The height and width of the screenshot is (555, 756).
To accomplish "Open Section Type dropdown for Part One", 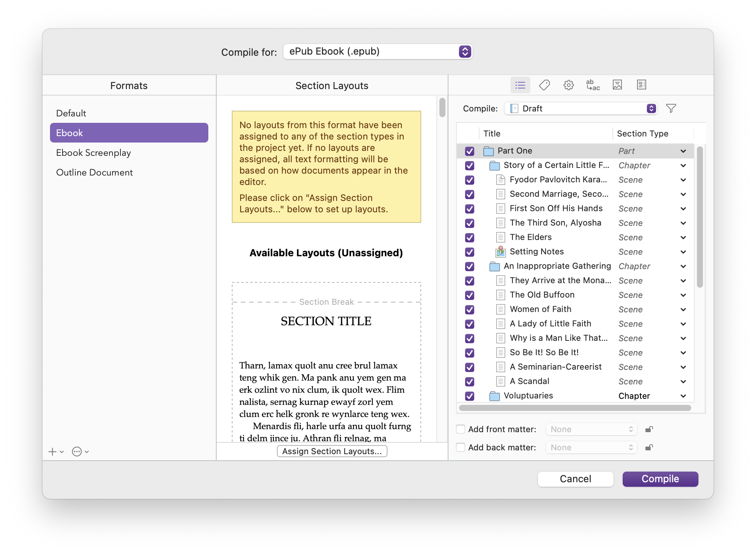I will coord(683,151).
